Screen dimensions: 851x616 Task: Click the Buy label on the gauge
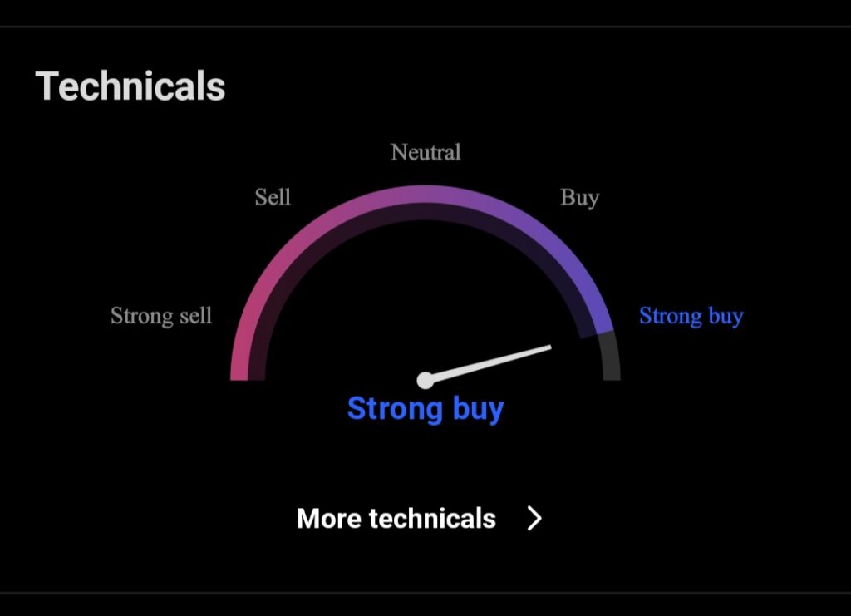(x=579, y=198)
